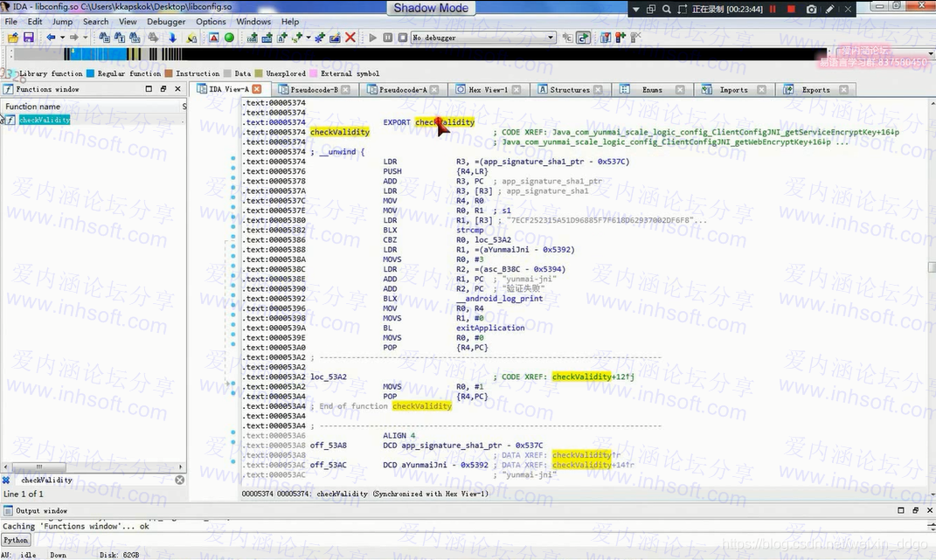The image size is (936, 560).
Task: Click the highlighted C run toolbar icon
Action: [583, 38]
